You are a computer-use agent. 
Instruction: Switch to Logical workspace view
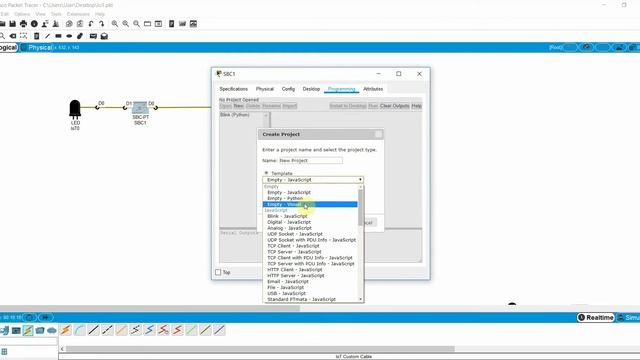tap(8, 48)
